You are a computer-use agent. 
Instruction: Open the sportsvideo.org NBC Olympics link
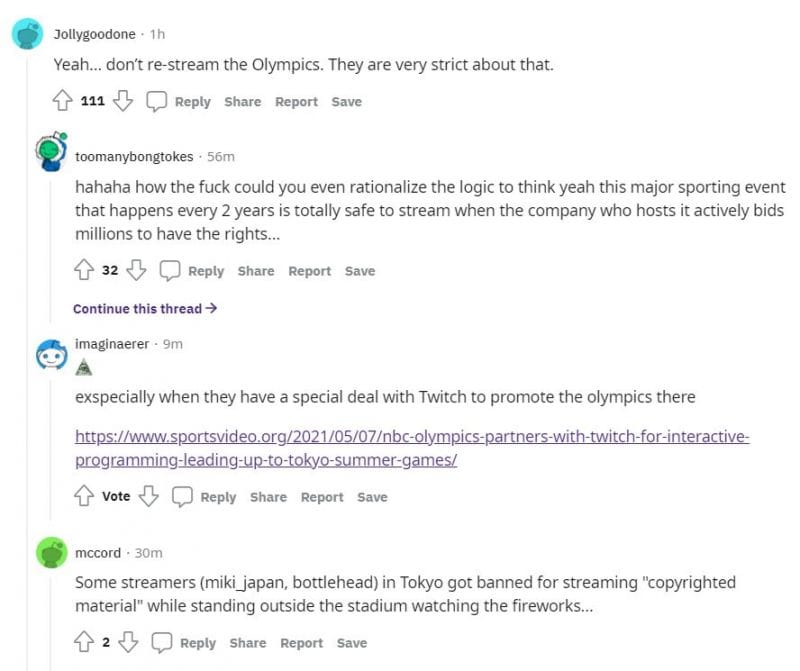tap(412, 449)
